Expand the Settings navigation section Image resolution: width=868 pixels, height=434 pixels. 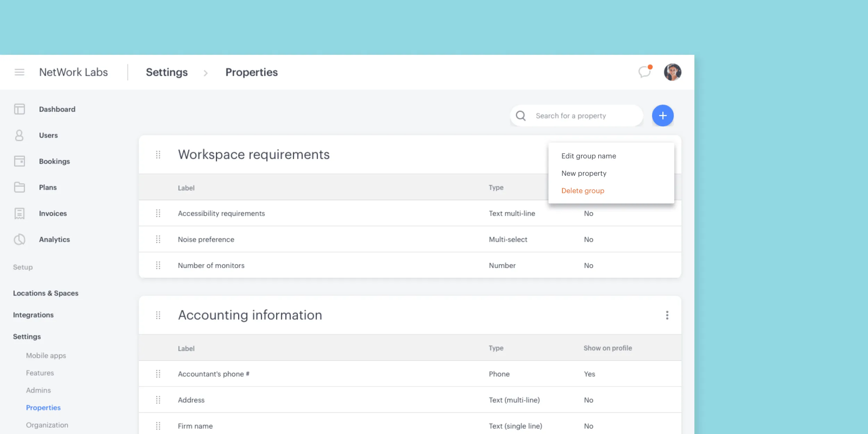[x=27, y=336]
